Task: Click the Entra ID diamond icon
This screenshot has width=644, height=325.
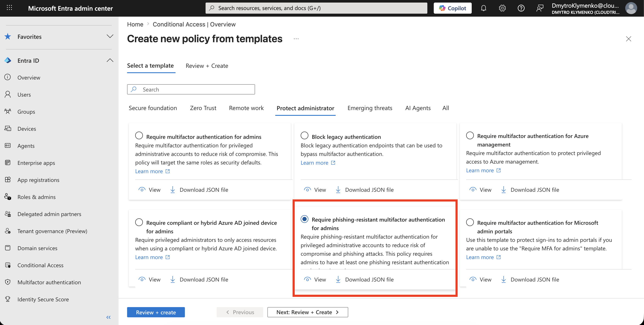Action: [8, 60]
